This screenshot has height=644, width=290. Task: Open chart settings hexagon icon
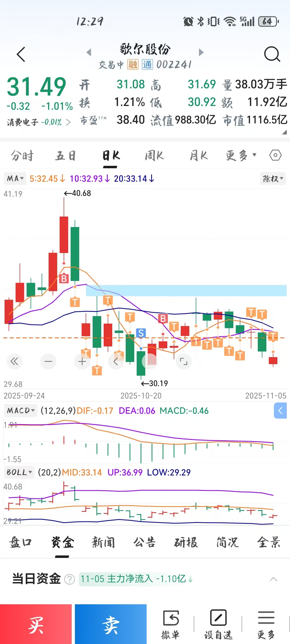275,155
